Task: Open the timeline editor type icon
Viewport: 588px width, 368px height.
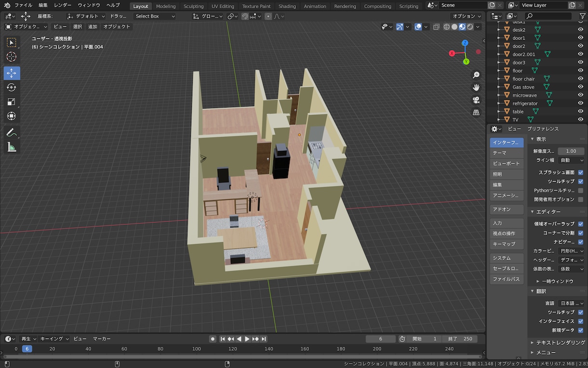Action: click(10, 339)
